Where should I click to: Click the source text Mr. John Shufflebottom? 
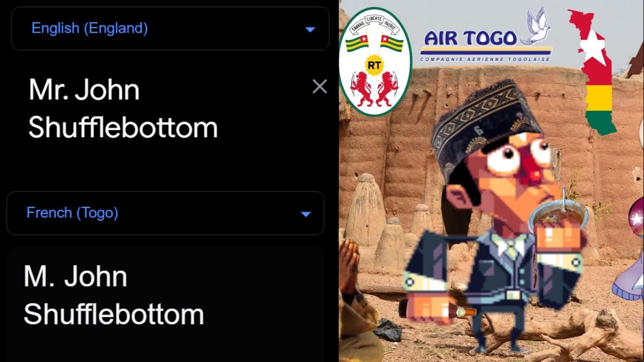click(x=123, y=109)
